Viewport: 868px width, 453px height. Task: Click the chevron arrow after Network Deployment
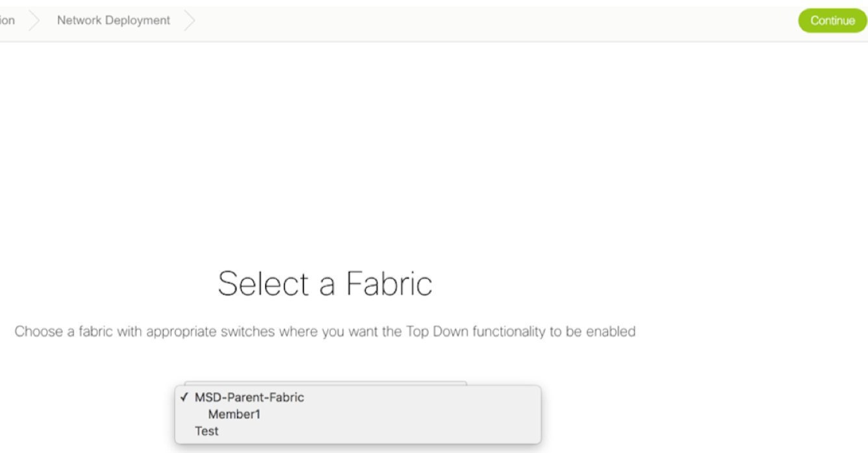coord(190,20)
